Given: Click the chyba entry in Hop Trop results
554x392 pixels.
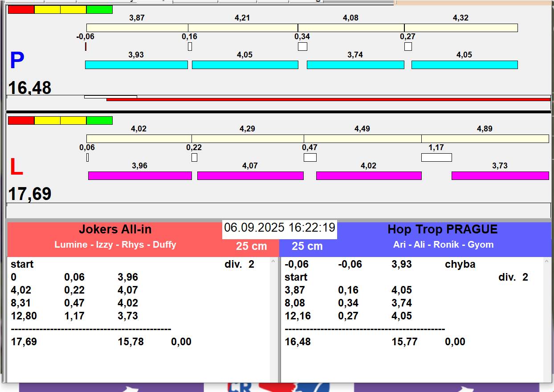Looking at the screenshot, I should [x=460, y=264].
